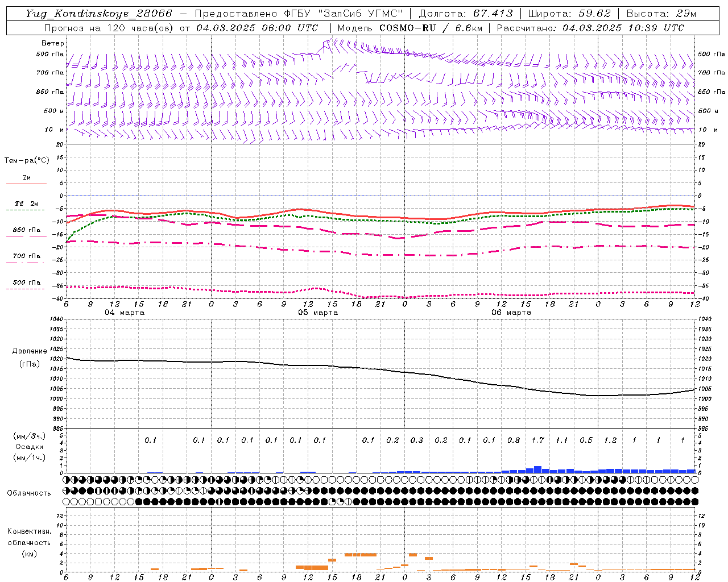The image size is (728, 582).
Task: Click the "0.5" precipitation amount value
Action: pyautogui.click(x=586, y=440)
